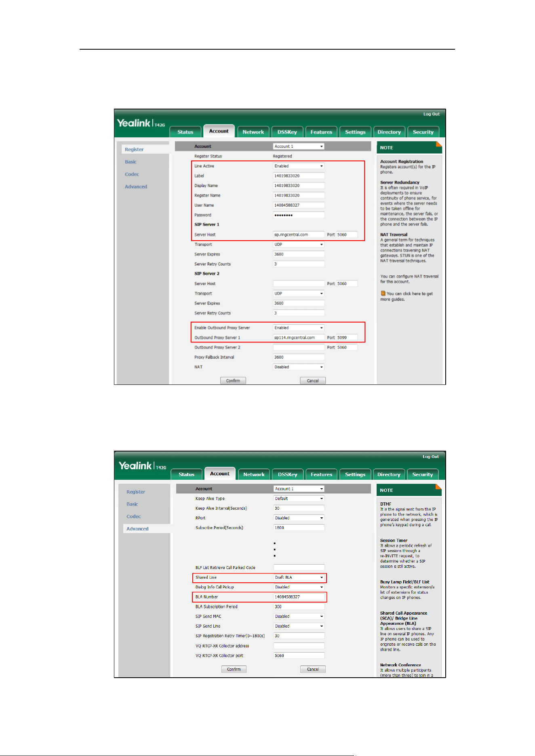Click the Display Name field
535x756 pixels.
click(x=299, y=186)
